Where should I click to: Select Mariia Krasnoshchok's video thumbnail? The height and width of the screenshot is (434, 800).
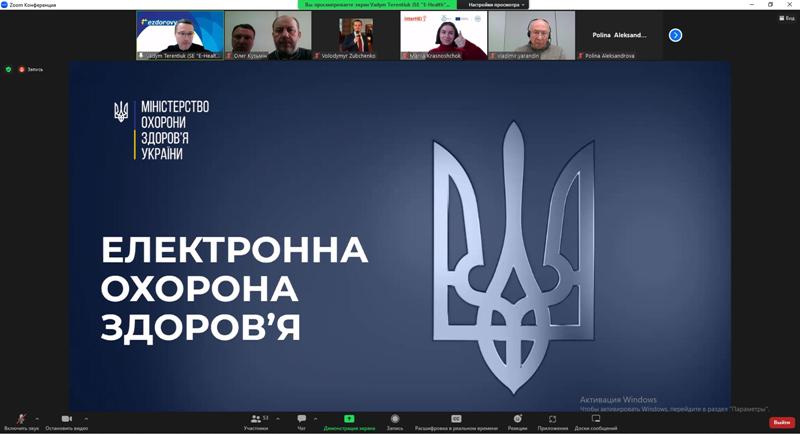(x=444, y=36)
